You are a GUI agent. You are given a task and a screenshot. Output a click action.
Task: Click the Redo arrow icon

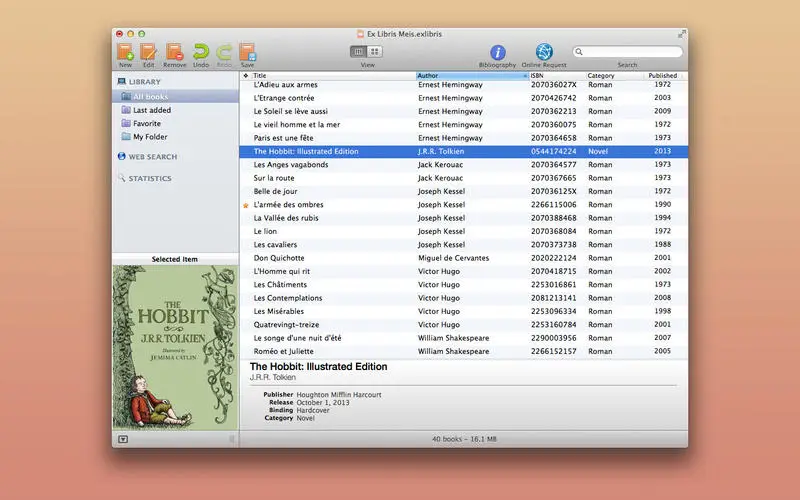point(224,52)
